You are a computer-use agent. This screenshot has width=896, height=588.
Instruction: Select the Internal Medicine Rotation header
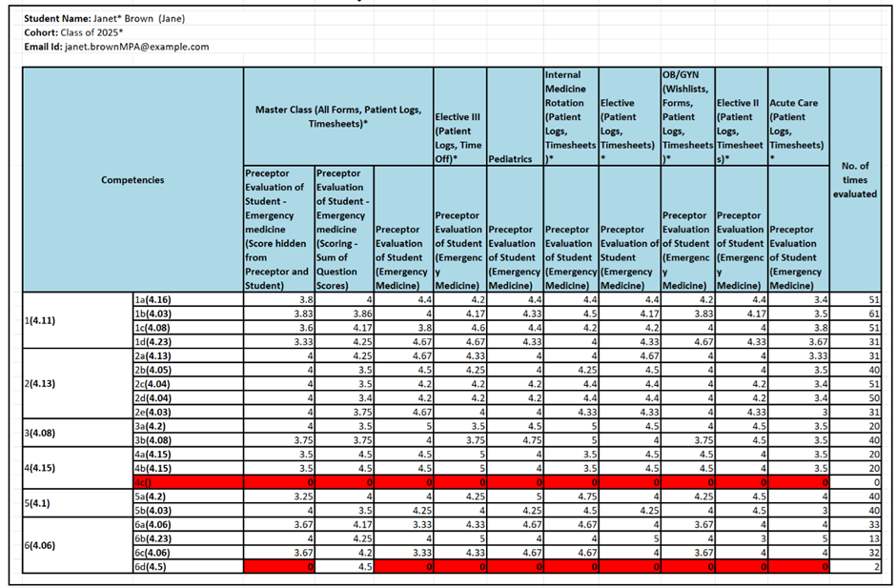[x=569, y=116]
